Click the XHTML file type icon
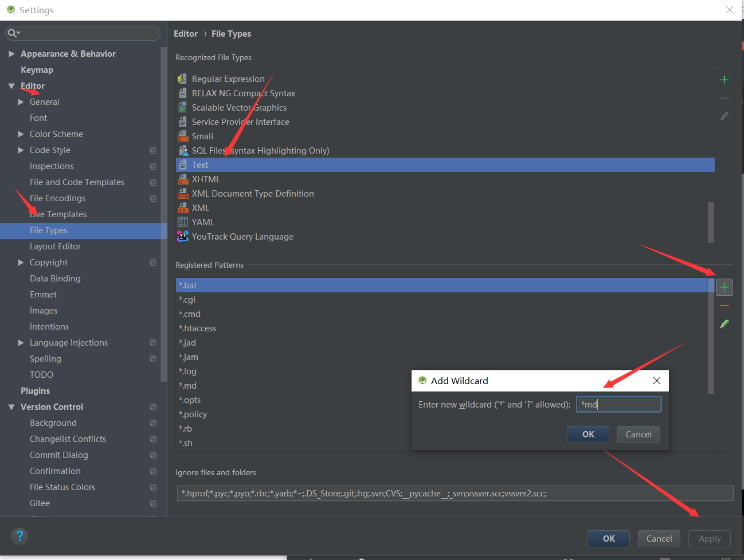The width and height of the screenshot is (744, 560). click(183, 179)
